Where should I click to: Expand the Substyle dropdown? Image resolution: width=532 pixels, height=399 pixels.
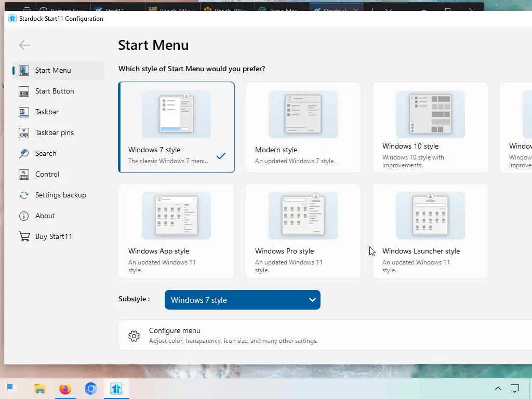click(x=242, y=300)
